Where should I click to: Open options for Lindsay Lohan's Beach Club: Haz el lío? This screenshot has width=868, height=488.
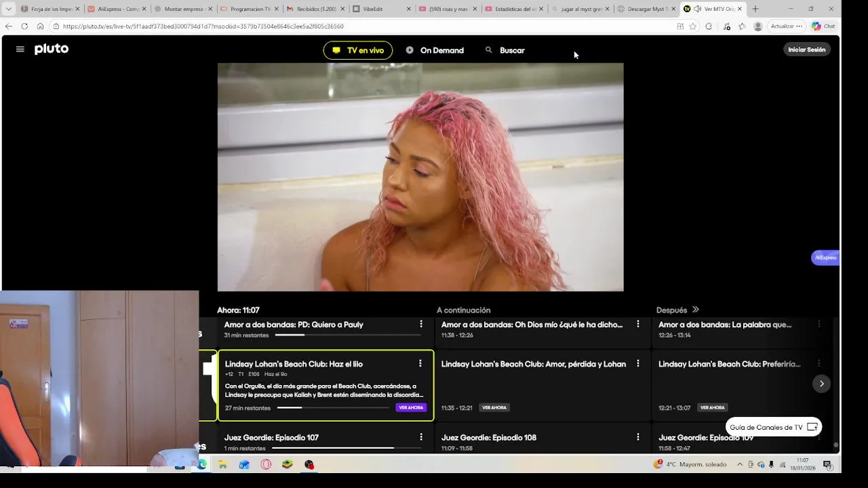click(420, 363)
